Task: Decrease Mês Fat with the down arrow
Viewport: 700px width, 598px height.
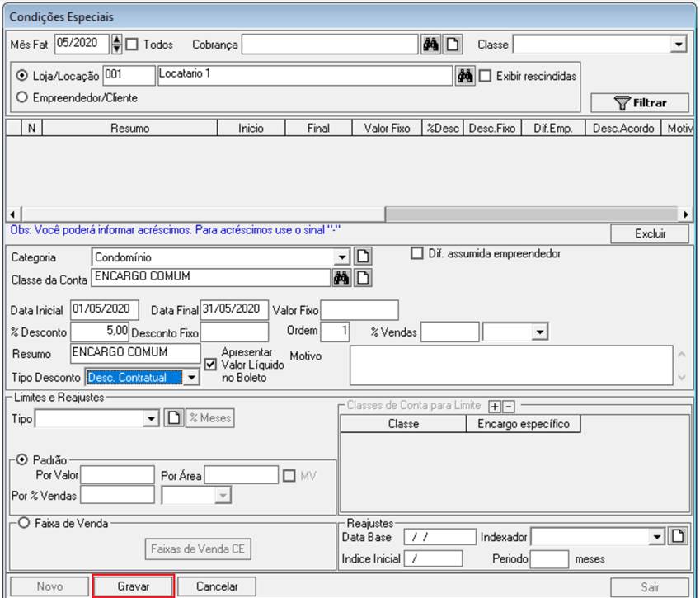Action: [116, 49]
